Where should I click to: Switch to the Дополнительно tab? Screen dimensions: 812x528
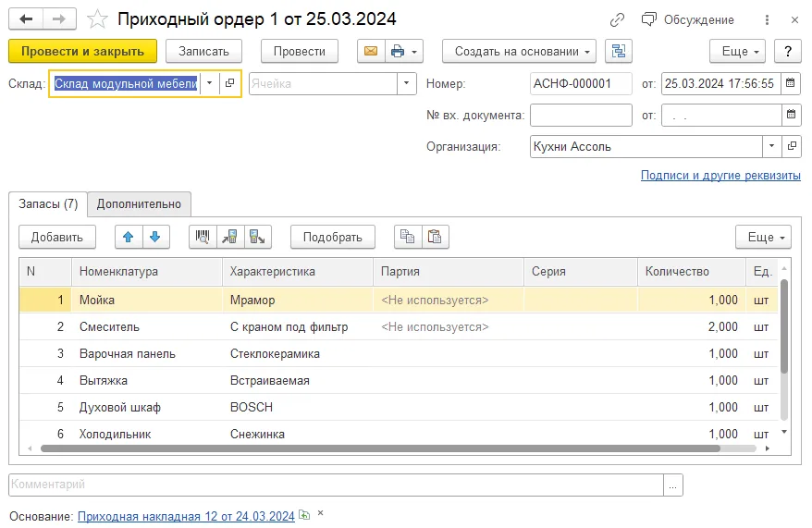click(139, 204)
